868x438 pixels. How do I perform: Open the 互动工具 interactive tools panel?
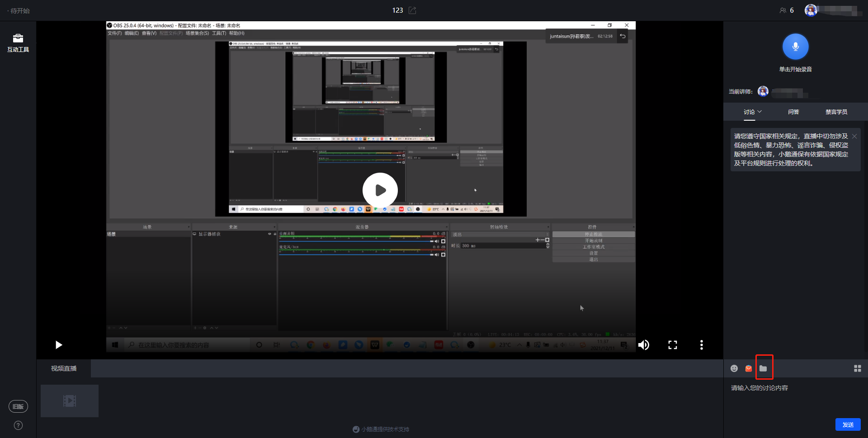click(18, 43)
